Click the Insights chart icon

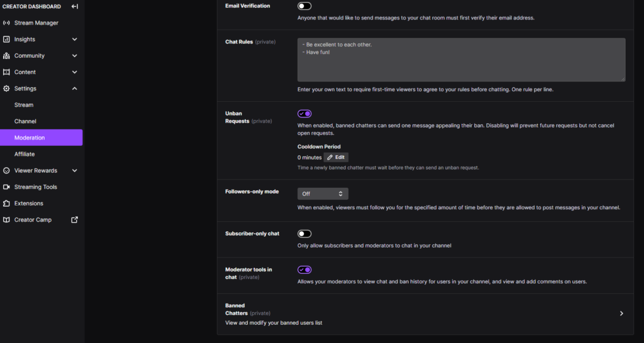point(7,40)
